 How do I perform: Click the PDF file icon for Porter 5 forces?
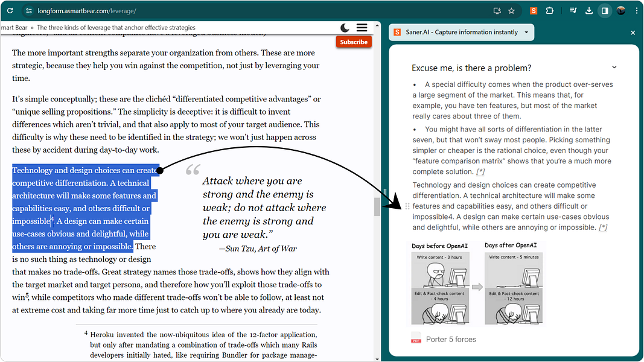(x=416, y=338)
